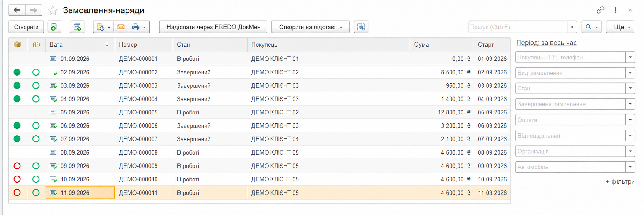The height and width of the screenshot is (215, 644).
Task: Expand the Створити на підставі dropdown
Action: (x=311, y=27)
